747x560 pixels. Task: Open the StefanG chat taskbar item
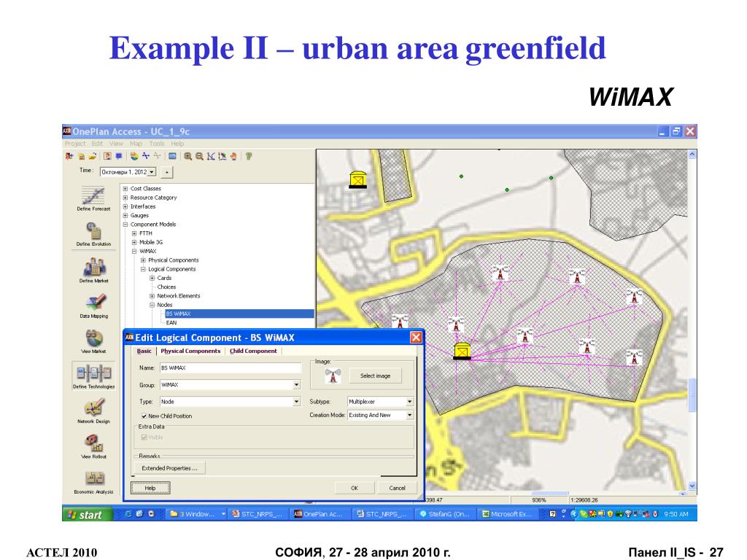(x=446, y=514)
